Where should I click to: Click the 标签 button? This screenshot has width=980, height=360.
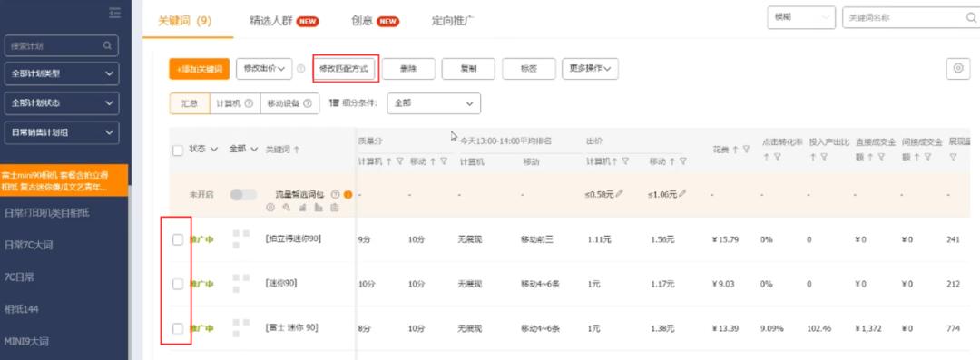click(529, 69)
